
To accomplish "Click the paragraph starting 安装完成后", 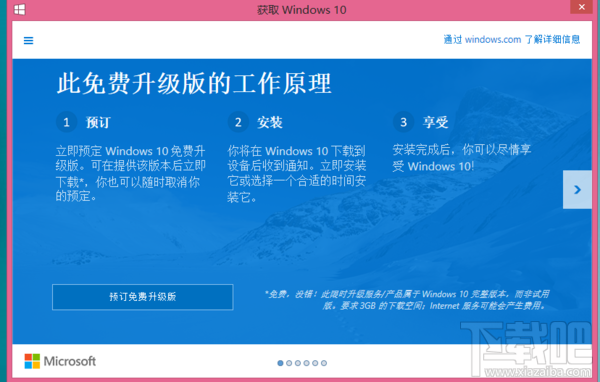I will click(462, 158).
